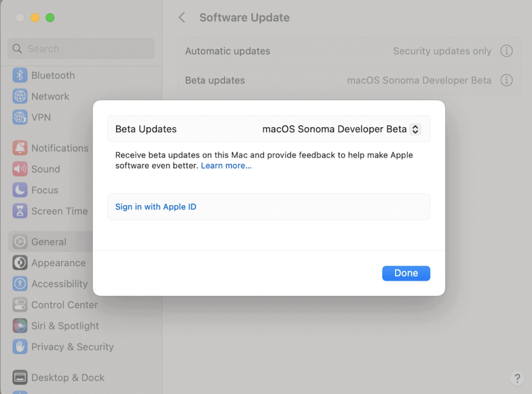Click the Siri & Spotlight icon
This screenshot has width=532, height=394.
tap(20, 326)
